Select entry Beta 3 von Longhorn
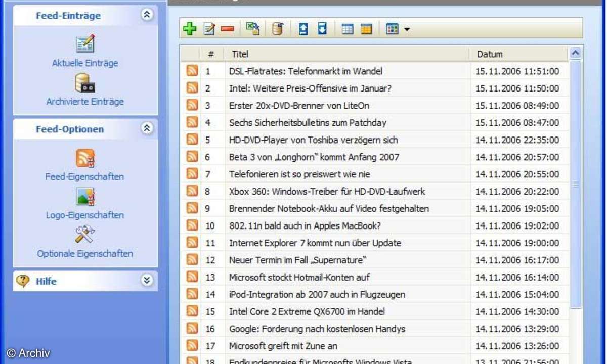The width and height of the screenshot is (607, 364). tap(314, 157)
